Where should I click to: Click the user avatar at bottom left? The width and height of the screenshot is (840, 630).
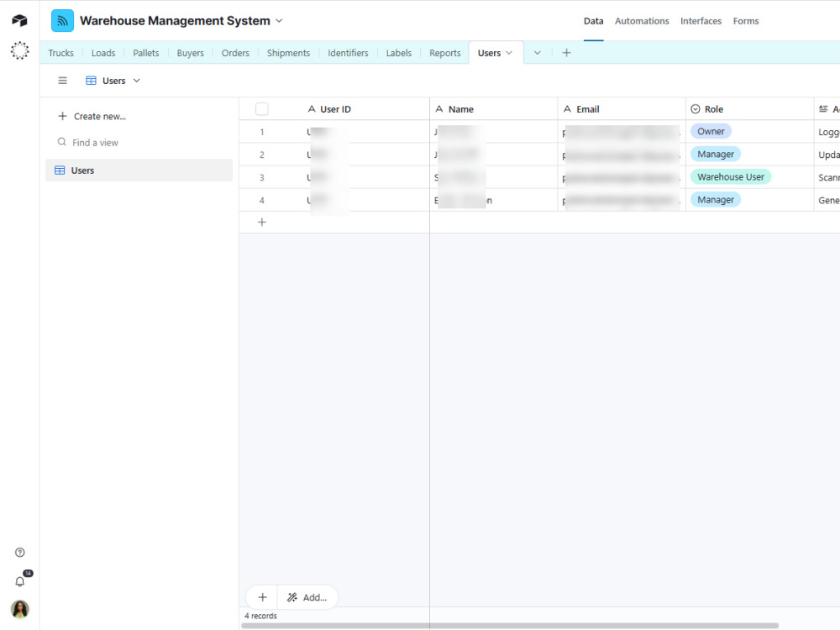click(20, 609)
